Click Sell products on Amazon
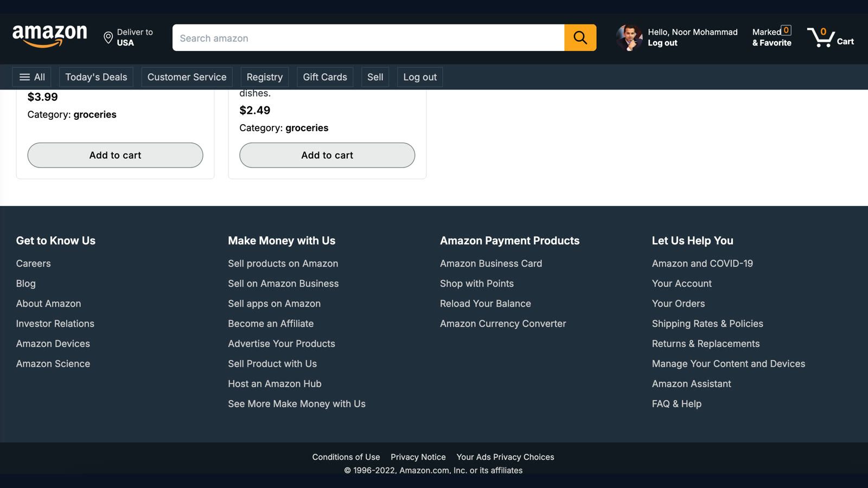868x488 pixels. pyautogui.click(x=283, y=264)
